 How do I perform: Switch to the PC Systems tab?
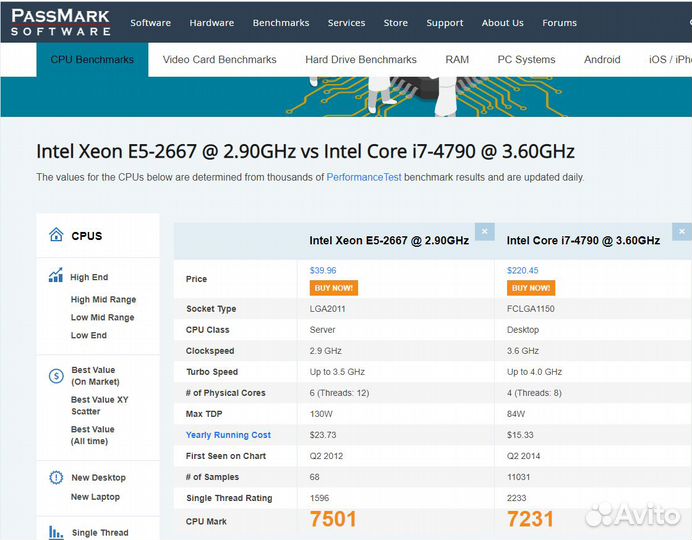(527, 60)
